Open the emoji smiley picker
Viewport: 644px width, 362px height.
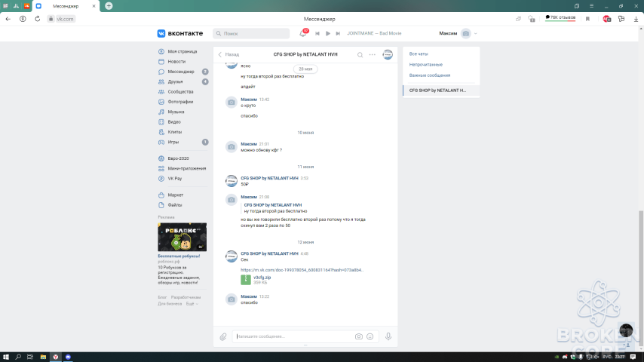pyautogui.click(x=370, y=336)
